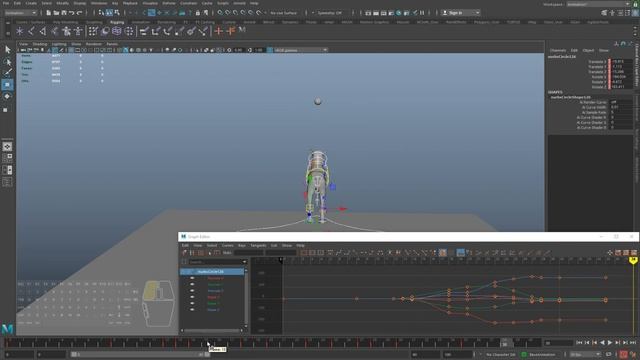Image resolution: width=640 pixels, height=360 pixels.
Task: Click the Maya home icon at bottom-left of viewport
Action: click(8, 329)
